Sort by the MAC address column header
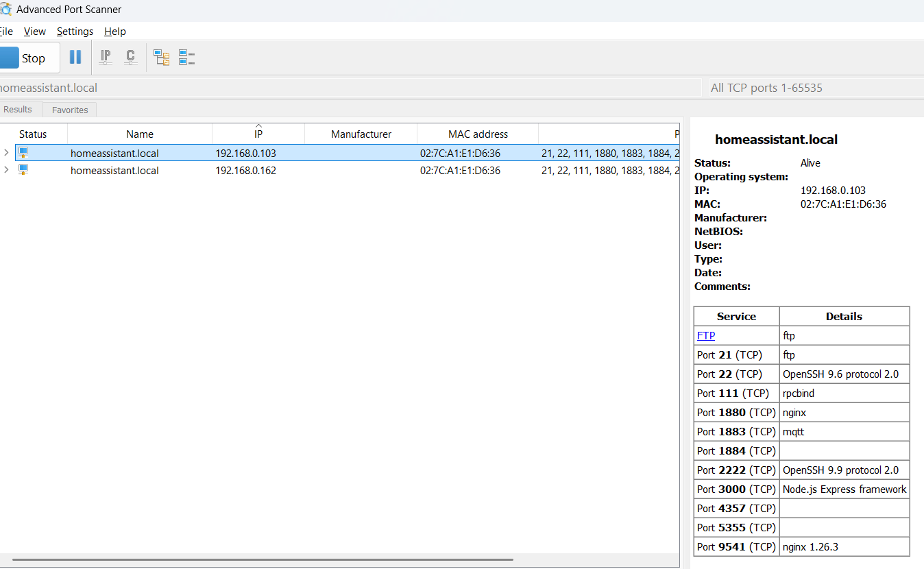Screen dimensions: 924x569 pyautogui.click(x=478, y=134)
